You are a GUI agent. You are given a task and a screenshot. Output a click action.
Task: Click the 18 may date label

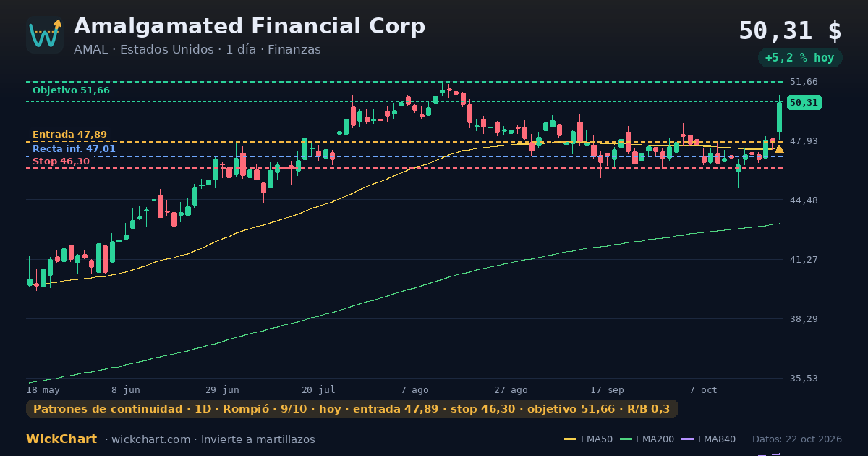[43, 390]
